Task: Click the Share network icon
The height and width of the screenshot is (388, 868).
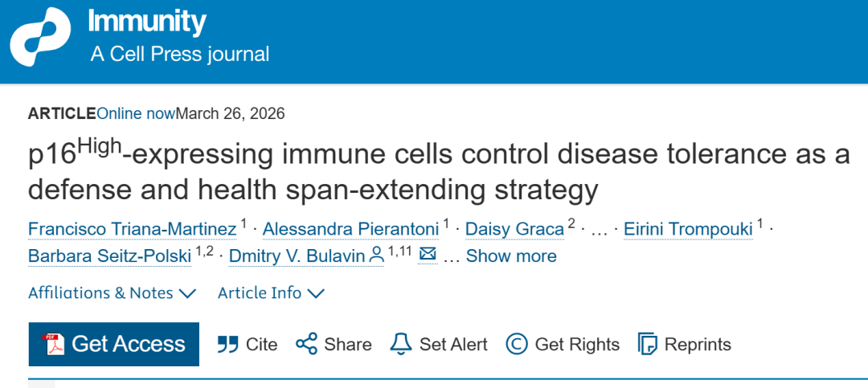Action: (306, 345)
